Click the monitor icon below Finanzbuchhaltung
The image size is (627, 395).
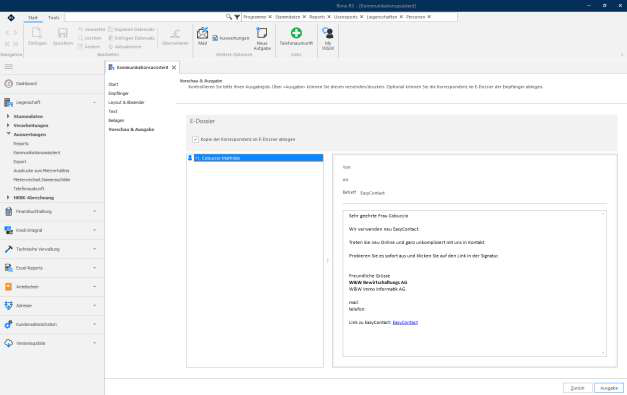[8, 230]
